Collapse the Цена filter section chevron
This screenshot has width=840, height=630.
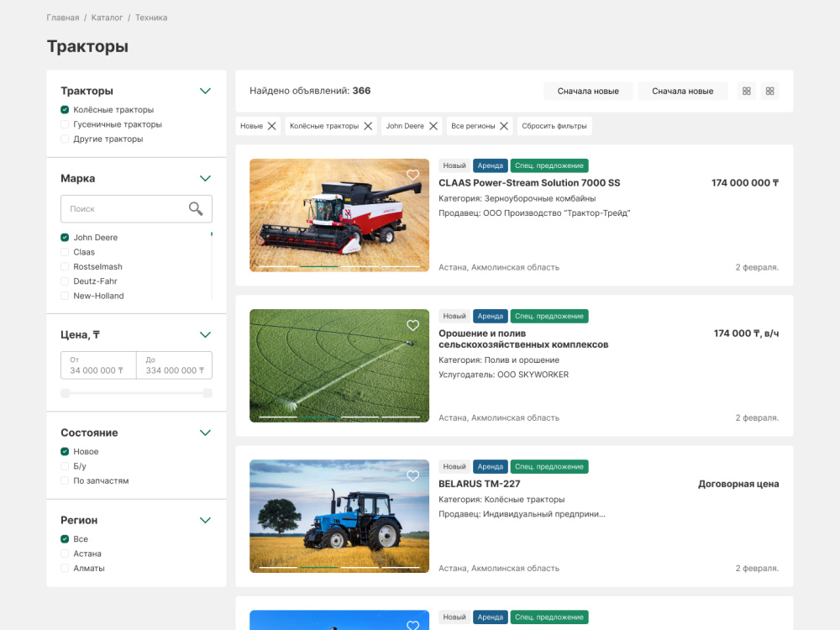pyautogui.click(x=205, y=335)
